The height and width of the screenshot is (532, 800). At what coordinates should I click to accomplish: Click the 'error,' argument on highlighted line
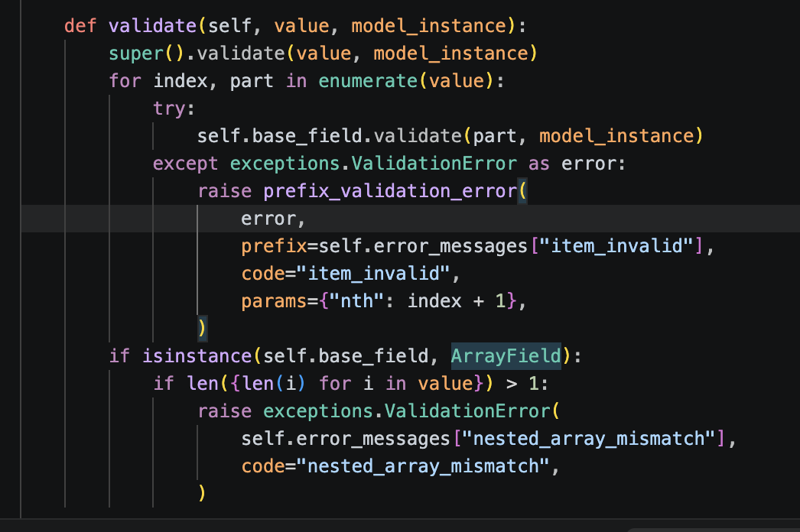(273, 219)
